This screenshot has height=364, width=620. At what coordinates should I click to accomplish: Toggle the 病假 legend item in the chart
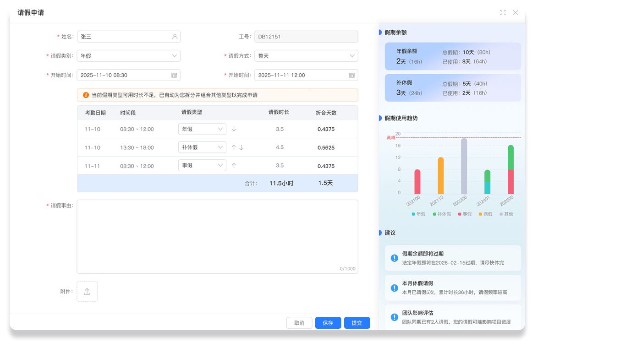pos(485,214)
